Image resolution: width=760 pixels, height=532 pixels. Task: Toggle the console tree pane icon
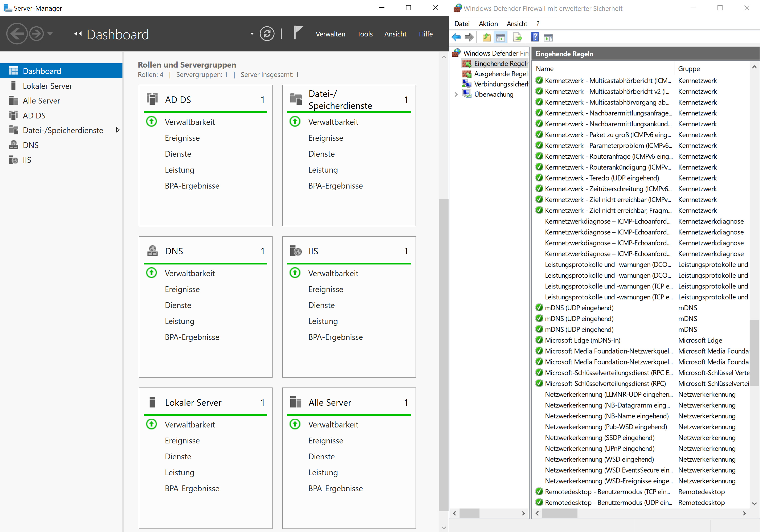(501, 37)
